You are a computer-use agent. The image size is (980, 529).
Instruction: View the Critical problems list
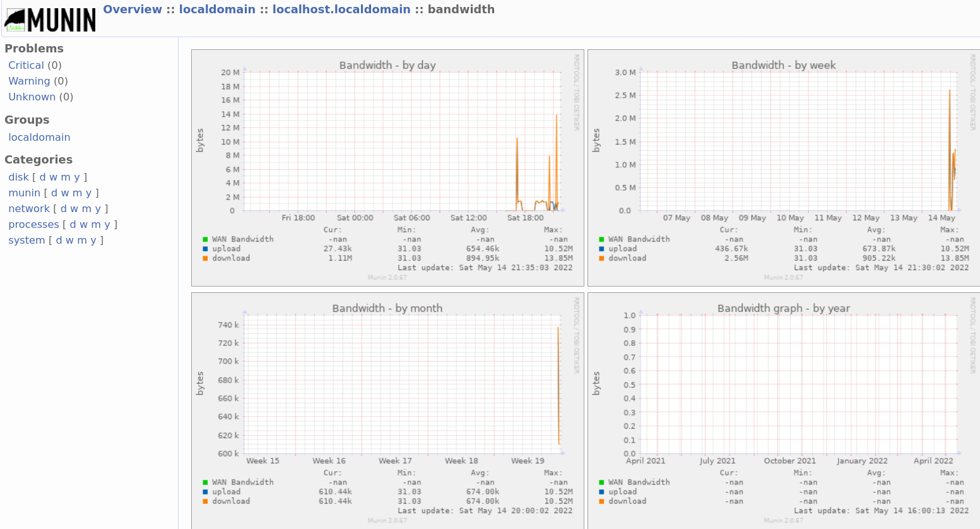26,65
